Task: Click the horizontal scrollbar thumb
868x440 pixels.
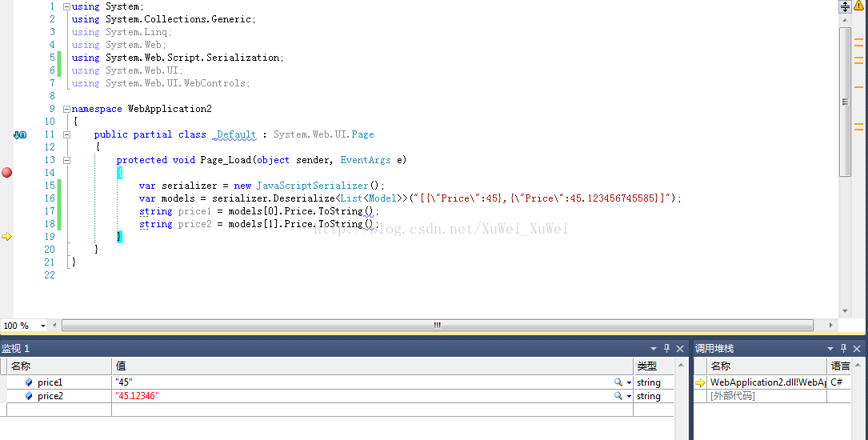Action: pyautogui.click(x=438, y=325)
